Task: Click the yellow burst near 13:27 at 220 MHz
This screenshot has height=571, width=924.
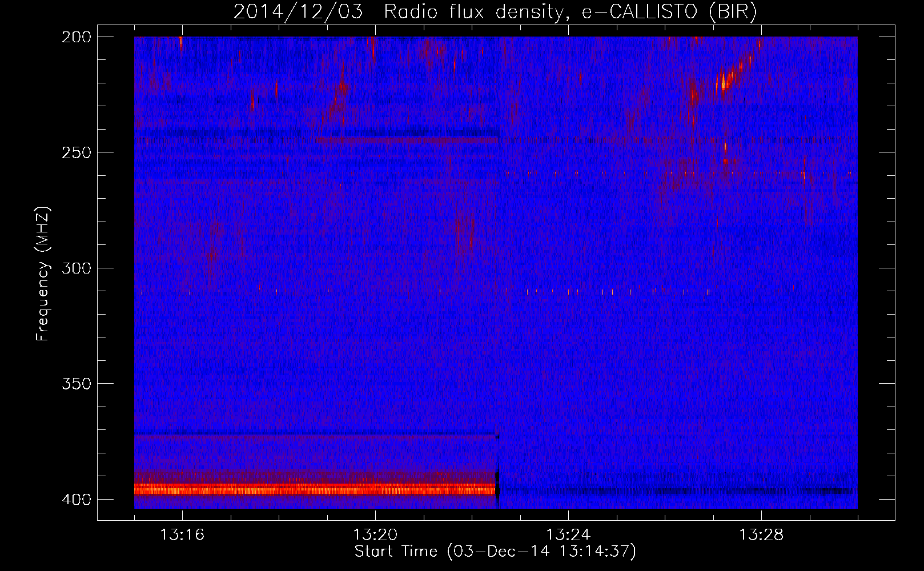Action: [724, 82]
